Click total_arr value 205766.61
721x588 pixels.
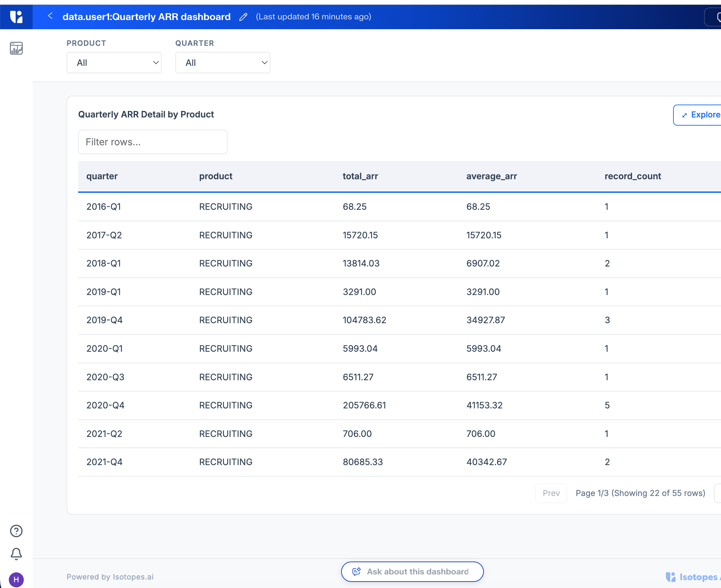point(364,405)
